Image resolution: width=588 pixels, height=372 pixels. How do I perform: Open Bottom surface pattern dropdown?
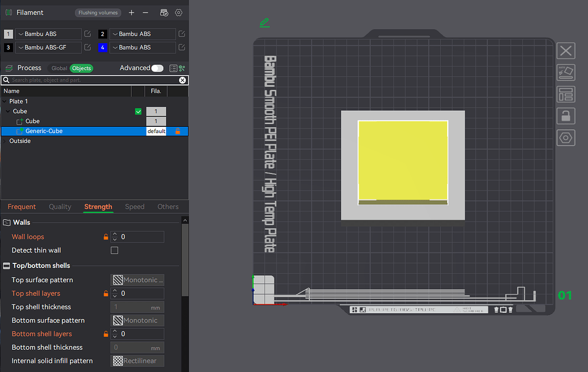coord(137,321)
